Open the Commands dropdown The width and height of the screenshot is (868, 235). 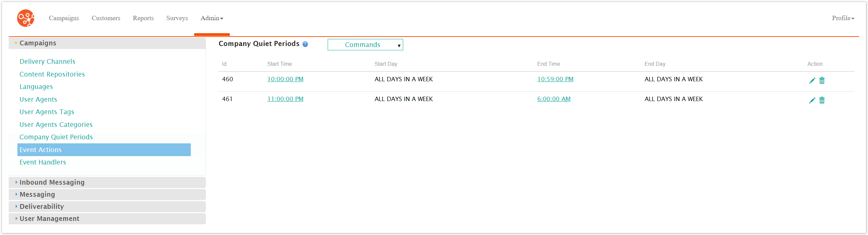365,45
